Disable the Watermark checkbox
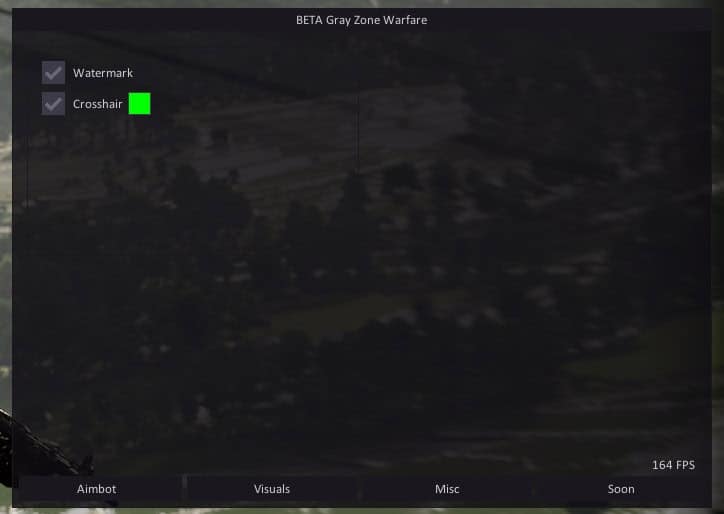Screen dimensions: 724x514 (x=53, y=73)
